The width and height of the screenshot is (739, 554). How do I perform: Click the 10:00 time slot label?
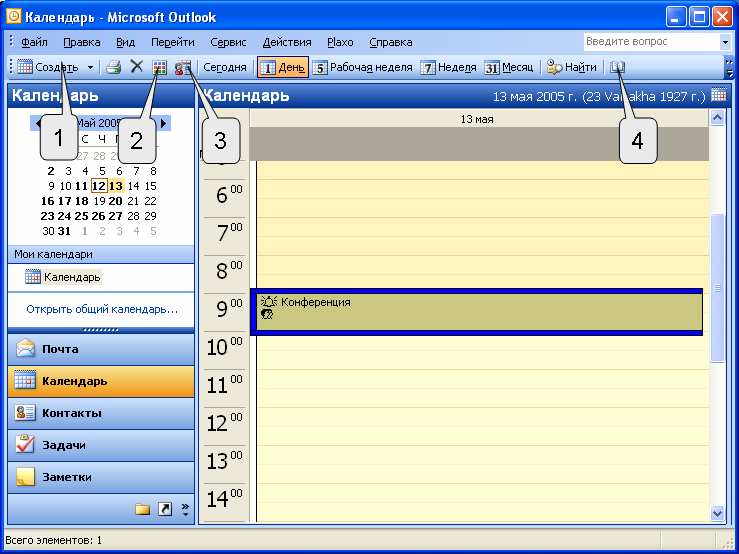click(224, 348)
